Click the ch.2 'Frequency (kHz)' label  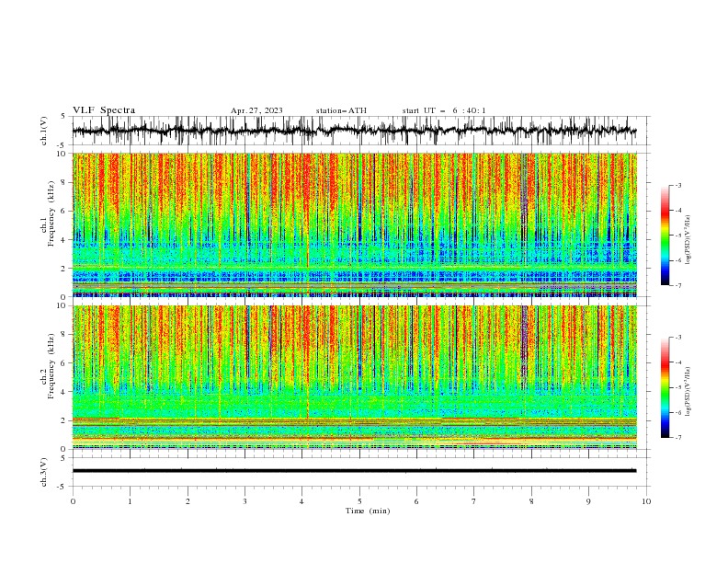51,366
